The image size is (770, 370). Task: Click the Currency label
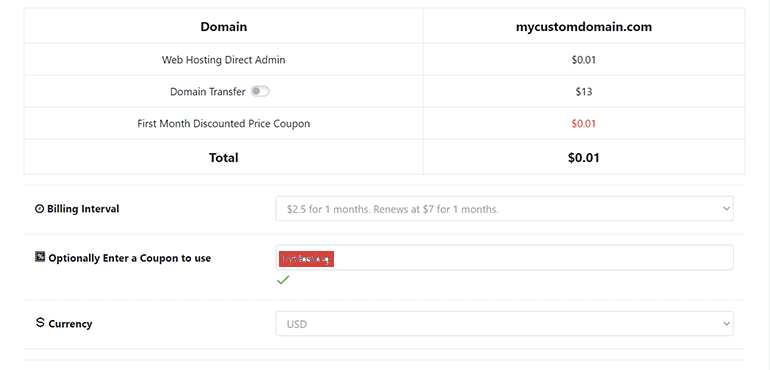pos(70,324)
